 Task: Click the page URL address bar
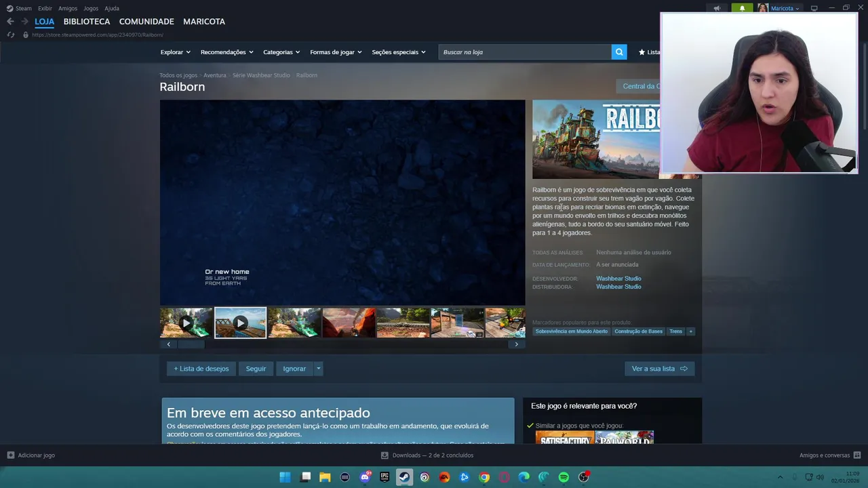98,35
